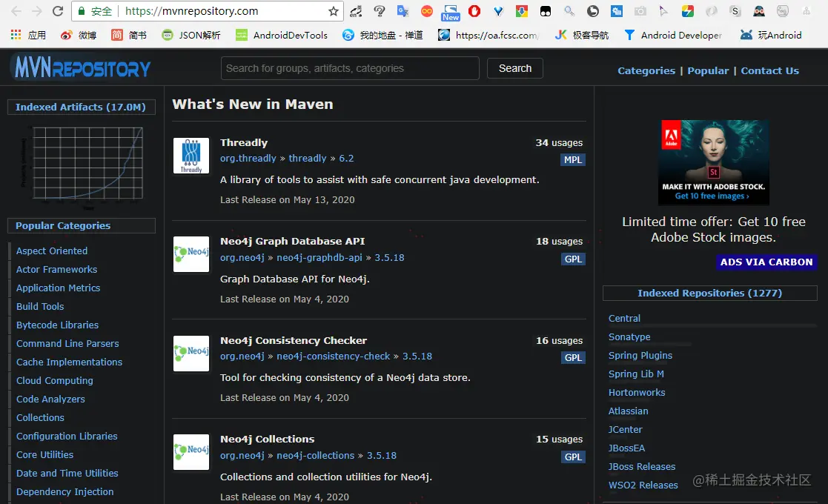Open the Threadly artifact title
This screenshot has height=504, width=828.
tap(244, 142)
